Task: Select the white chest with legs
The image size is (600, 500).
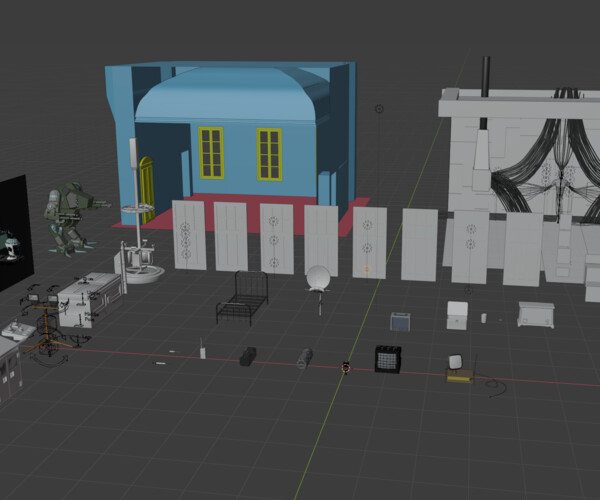Action: point(536,314)
